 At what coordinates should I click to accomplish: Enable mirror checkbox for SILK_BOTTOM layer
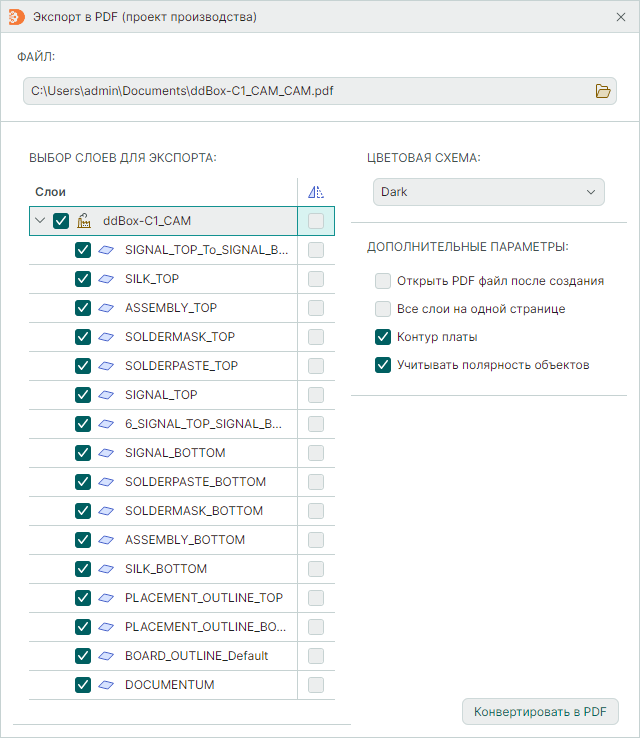(x=316, y=569)
